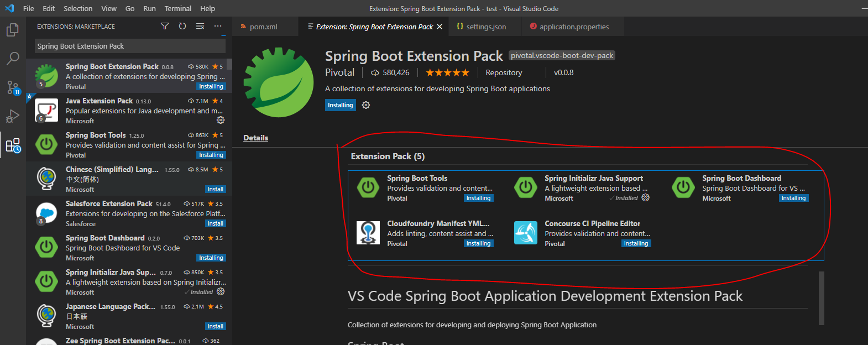The image size is (868, 345).
Task: Open the Run menu
Action: pyautogui.click(x=149, y=8)
